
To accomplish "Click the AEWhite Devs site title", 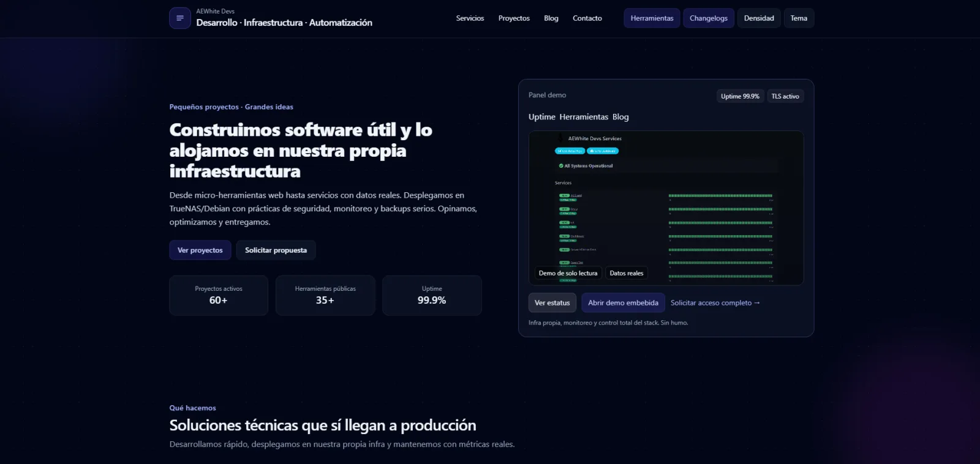I will (x=215, y=11).
